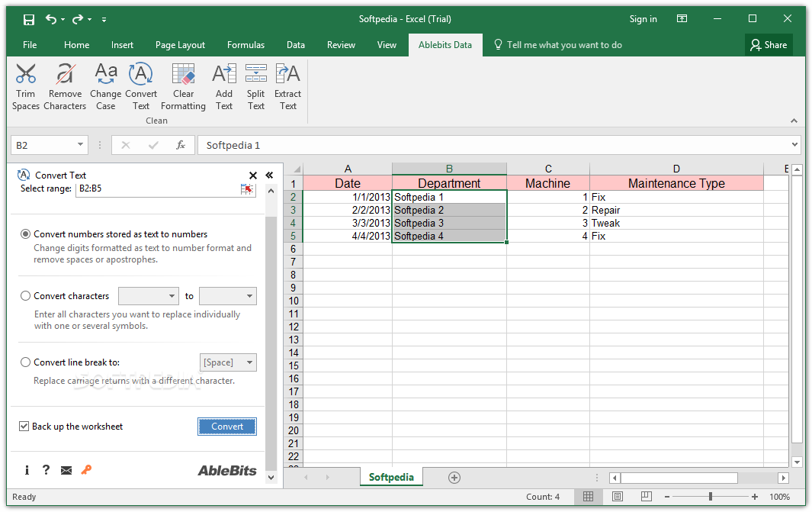Switch to the Insert tab
Viewport: 812px width, 512px height.
point(122,45)
